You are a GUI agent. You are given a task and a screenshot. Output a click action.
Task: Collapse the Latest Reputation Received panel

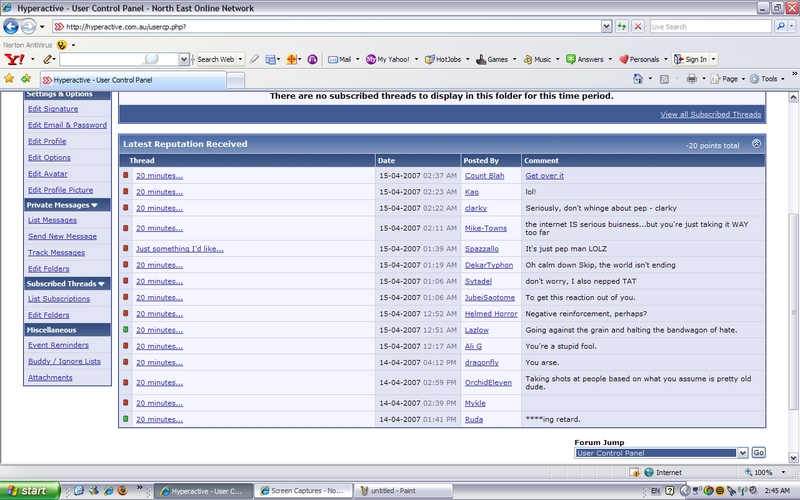(x=756, y=144)
